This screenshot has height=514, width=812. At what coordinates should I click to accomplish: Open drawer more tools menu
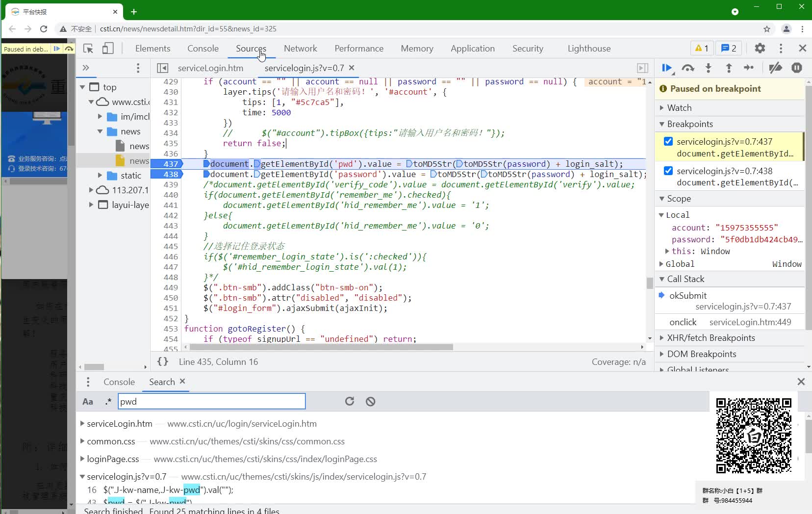click(88, 382)
